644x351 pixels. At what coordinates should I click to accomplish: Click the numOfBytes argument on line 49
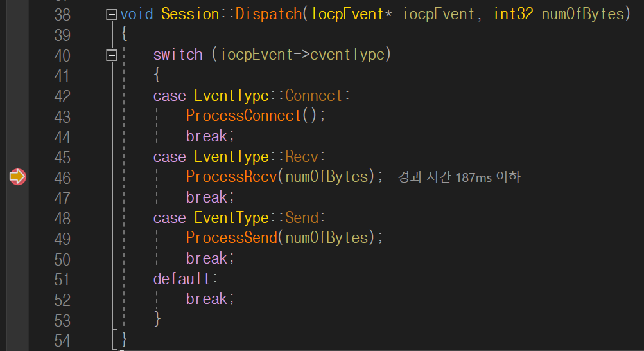327,238
